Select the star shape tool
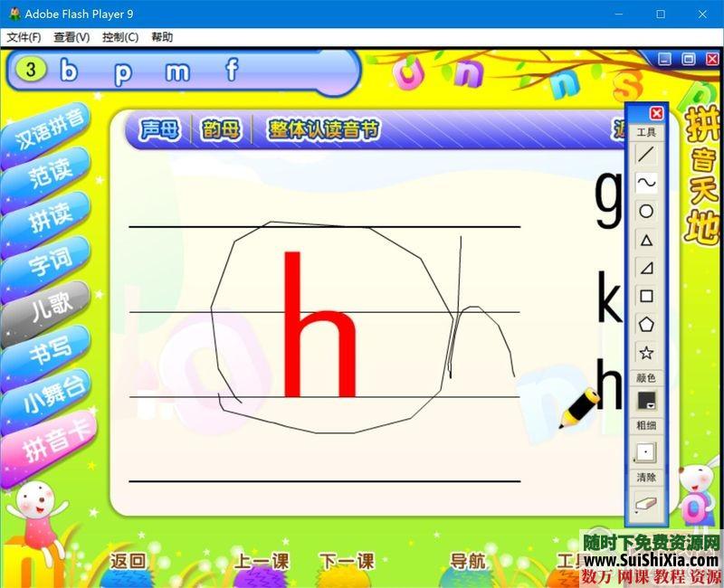Image resolution: width=724 pixels, height=588 pixels. click(x=646, y=353)
